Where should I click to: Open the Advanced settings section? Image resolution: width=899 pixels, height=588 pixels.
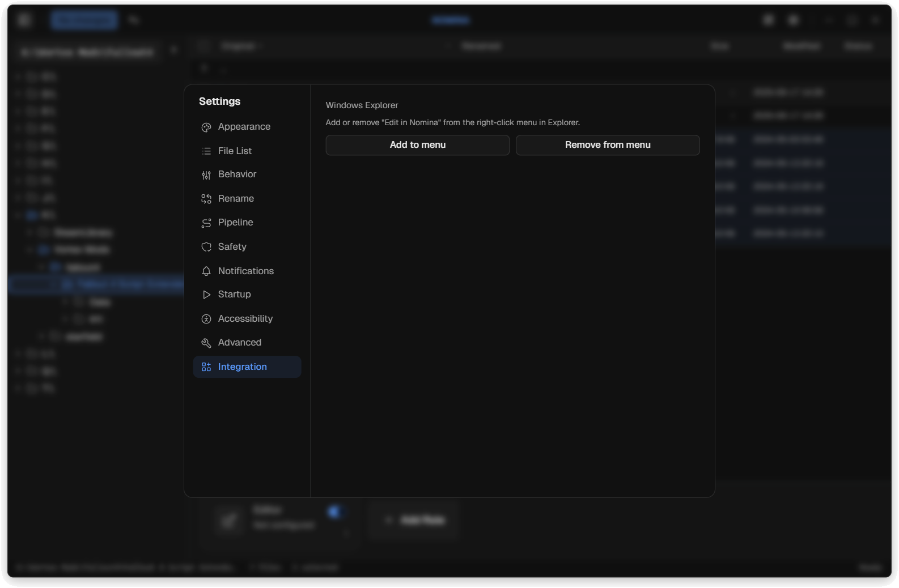pos(239,342)
